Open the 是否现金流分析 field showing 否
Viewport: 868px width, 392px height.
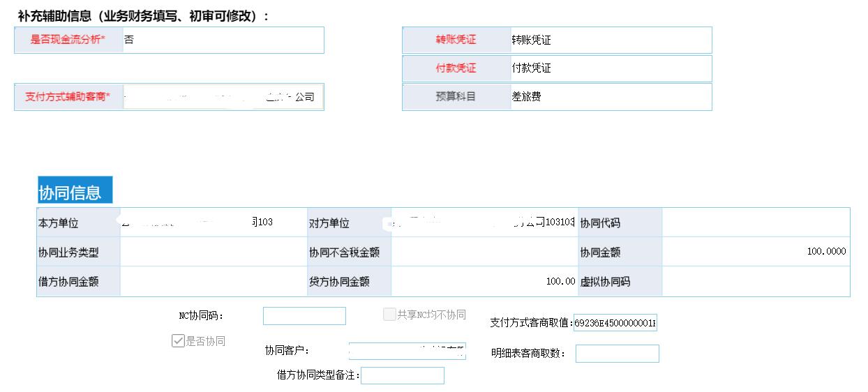[223, 40]
